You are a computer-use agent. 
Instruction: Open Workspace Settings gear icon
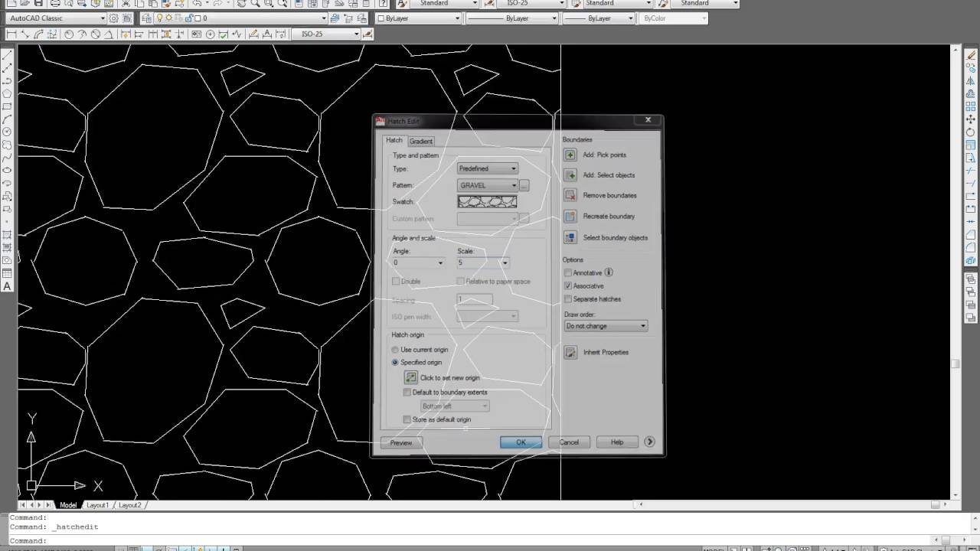pyautogui.click(x=114, y=18)
